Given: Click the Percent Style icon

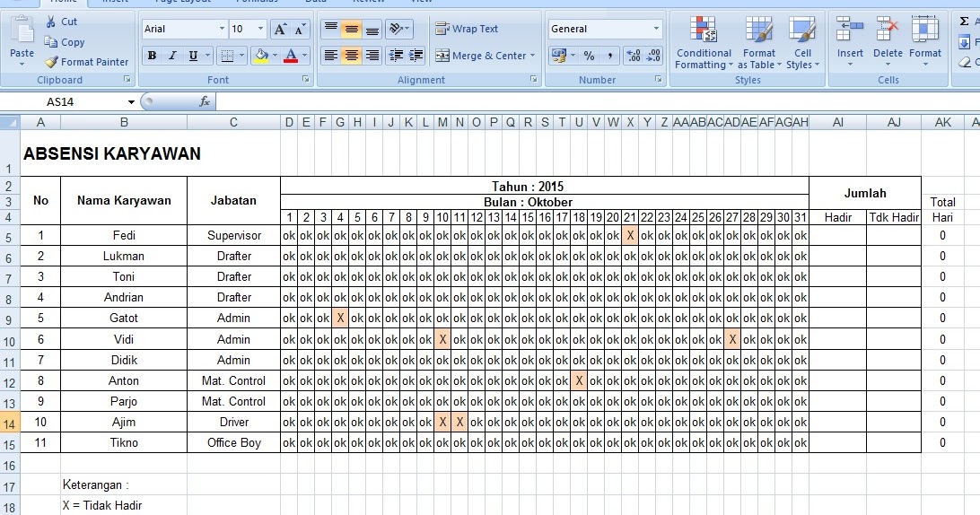Looking at the screenshot, I should (x=589, y=56).
